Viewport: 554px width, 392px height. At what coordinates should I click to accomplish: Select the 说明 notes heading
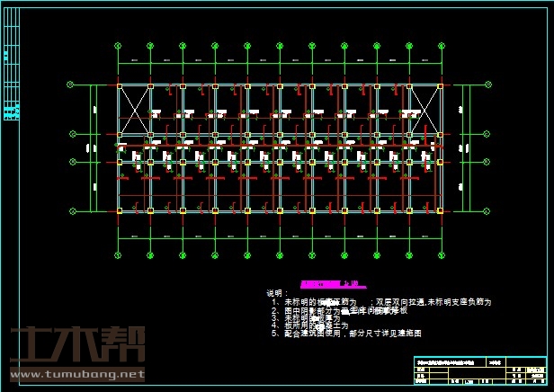[276, 293]
